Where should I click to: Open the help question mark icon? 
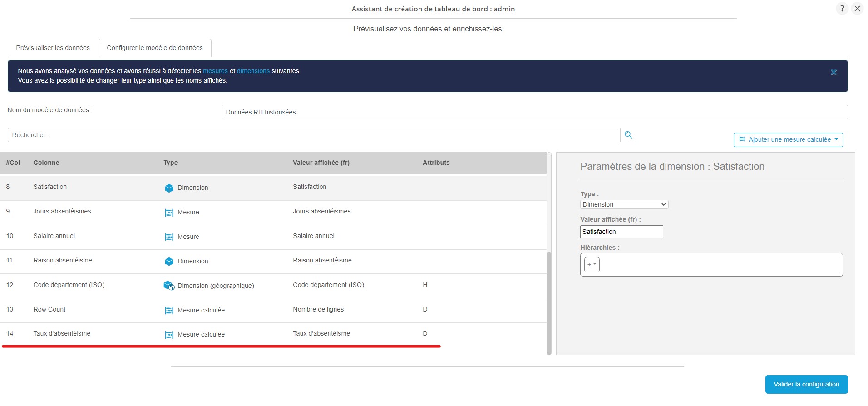click(x=842, y=9)
